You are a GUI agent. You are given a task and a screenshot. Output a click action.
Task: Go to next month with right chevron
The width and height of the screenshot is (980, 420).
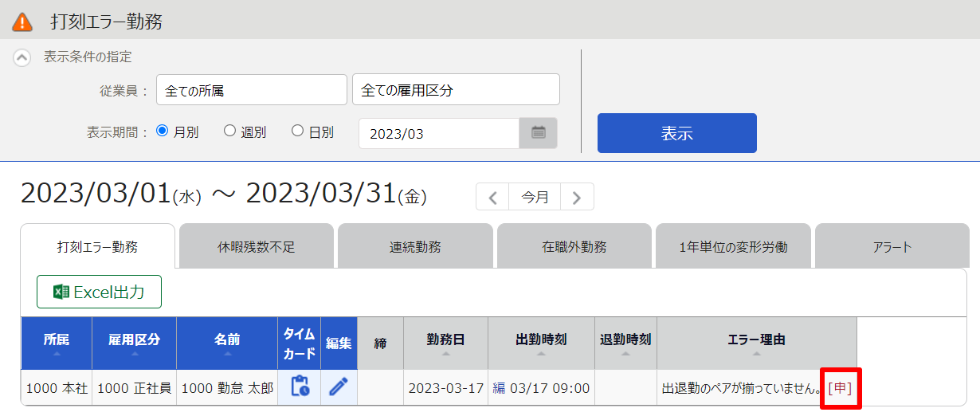577,197
